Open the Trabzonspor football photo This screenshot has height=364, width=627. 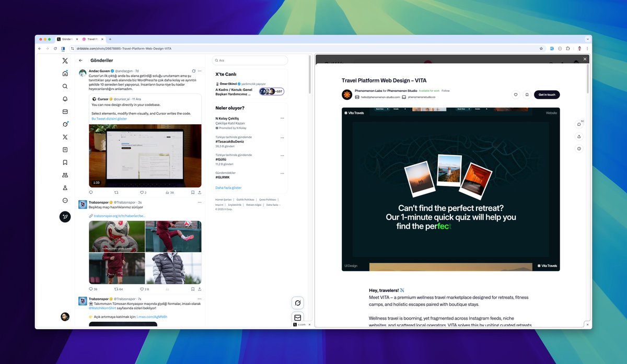117,236
